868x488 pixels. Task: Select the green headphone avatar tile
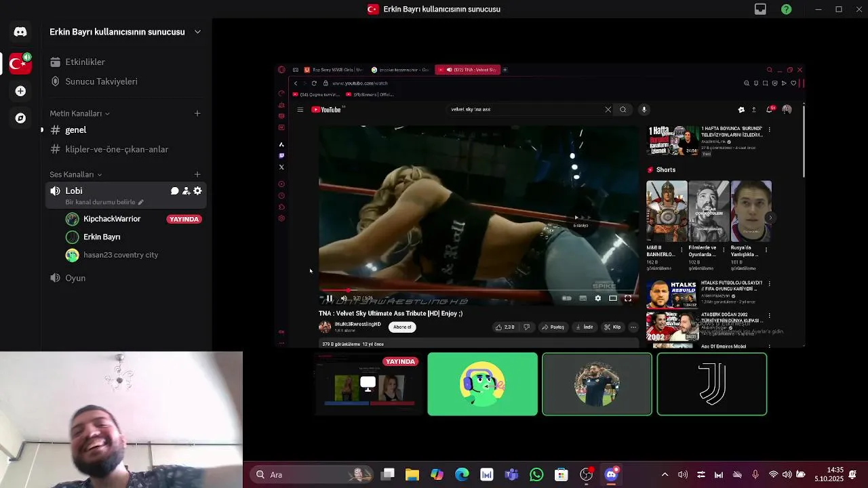(x=482, y=384)
